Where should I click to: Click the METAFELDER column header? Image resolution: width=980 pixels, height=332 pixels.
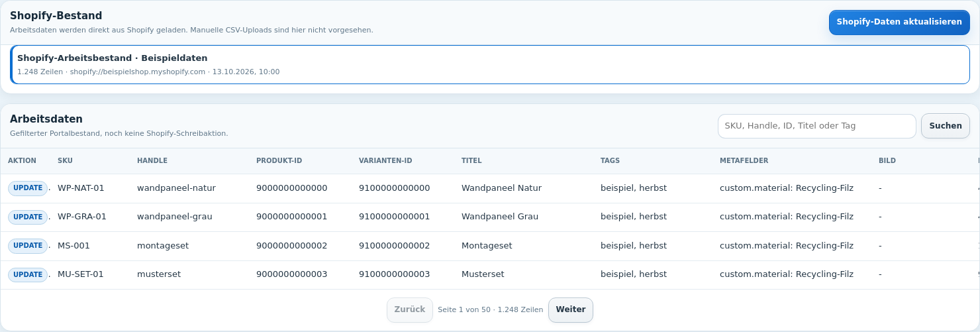tap(744, 161)
